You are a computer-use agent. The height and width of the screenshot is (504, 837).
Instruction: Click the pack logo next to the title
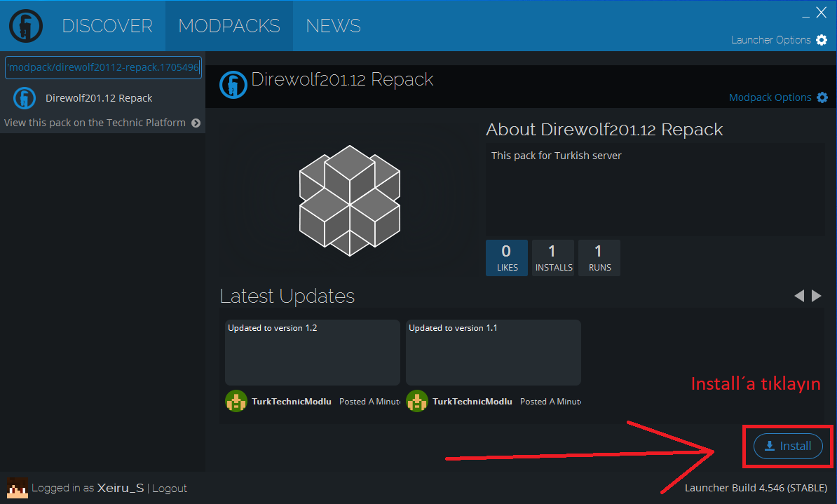pos(233,85)
